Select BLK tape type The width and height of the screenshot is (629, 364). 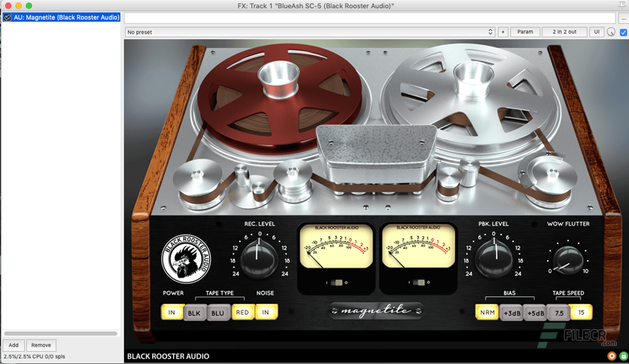(194, 313)
